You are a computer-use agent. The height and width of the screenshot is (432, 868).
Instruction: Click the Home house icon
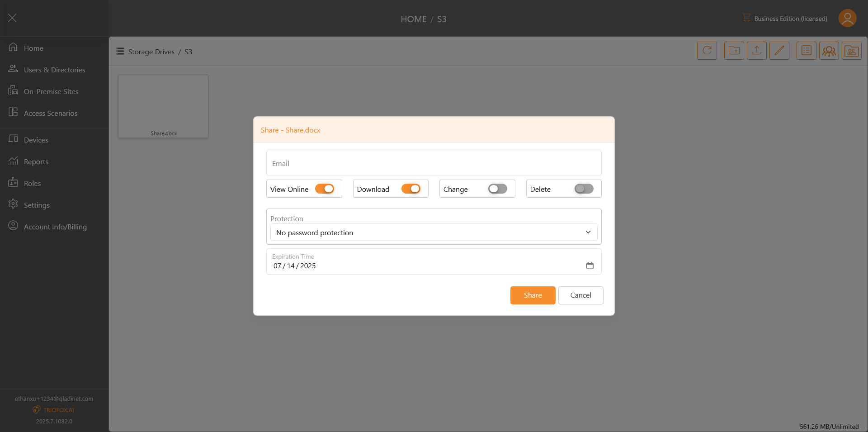click(13, 47)
